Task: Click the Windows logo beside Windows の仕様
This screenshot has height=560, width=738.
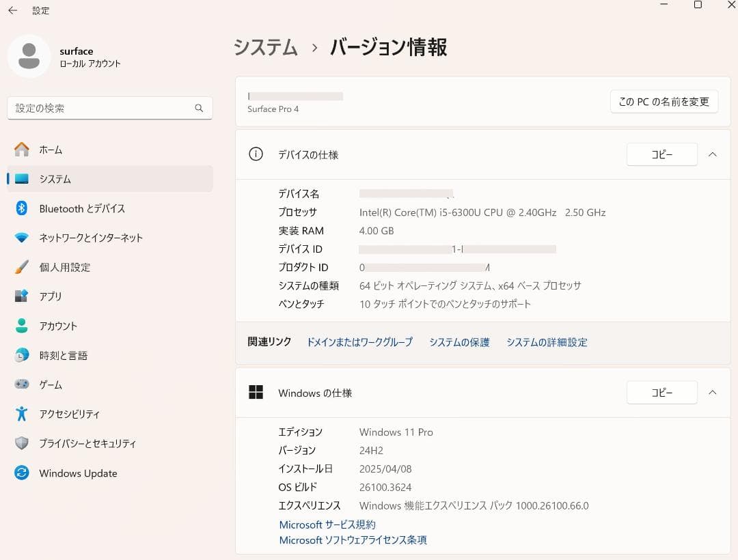Action: 256,392
